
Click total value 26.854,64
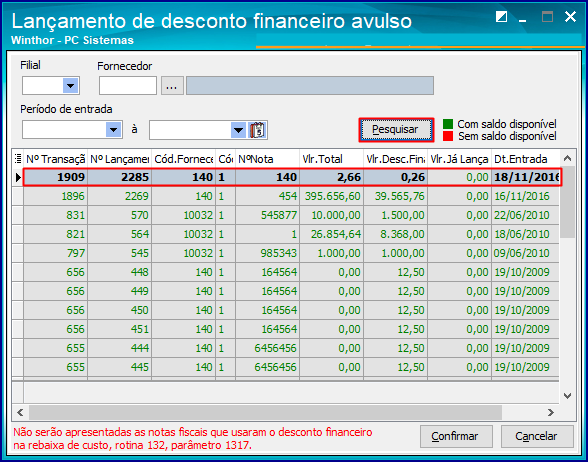click(x=332, y=234)
